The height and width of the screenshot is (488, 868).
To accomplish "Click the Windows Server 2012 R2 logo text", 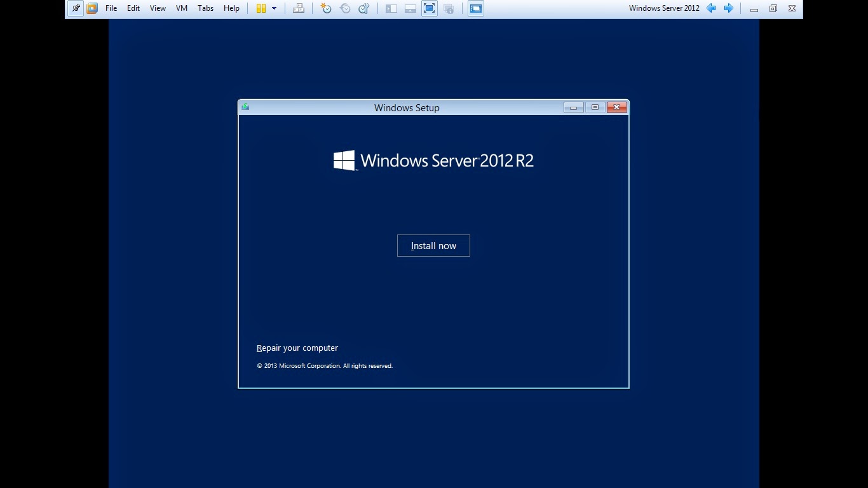I will click(x=433, y=160).
